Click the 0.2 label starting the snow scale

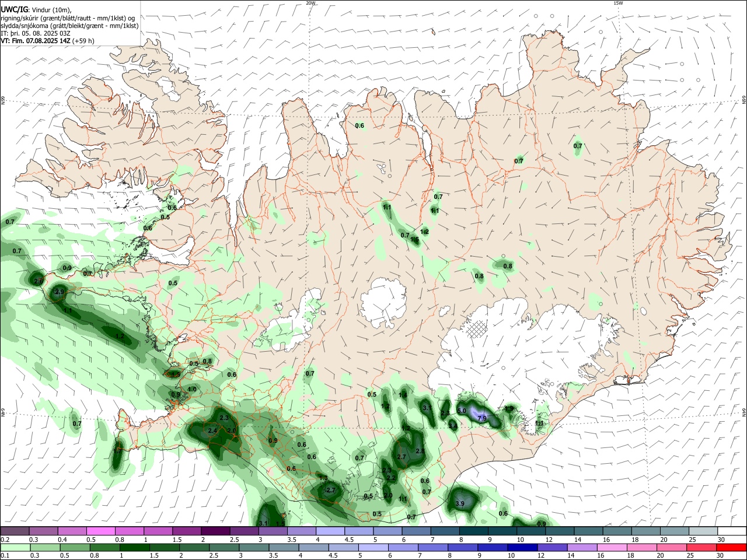click(x=5, y=540)
